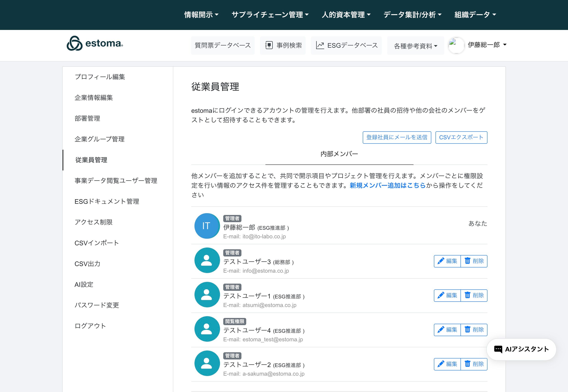Open アクセス制限 in the sidebar

tap(94, 222)
